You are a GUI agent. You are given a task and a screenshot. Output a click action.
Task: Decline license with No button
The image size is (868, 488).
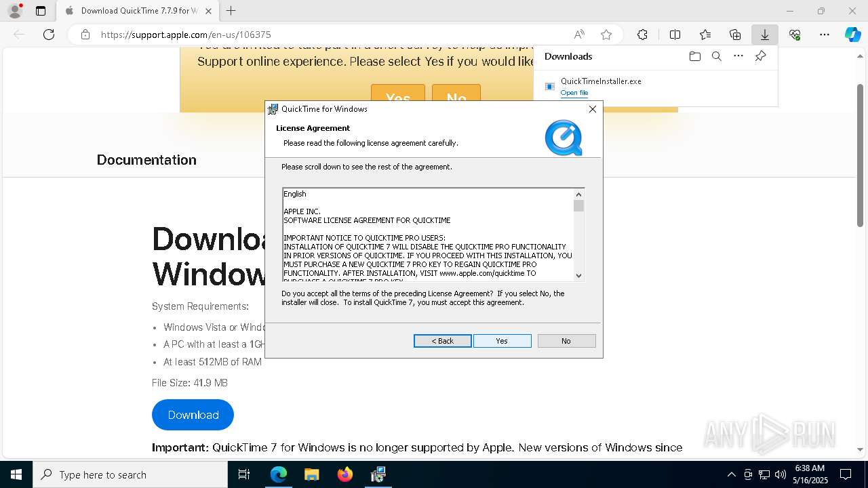point(566,341)
